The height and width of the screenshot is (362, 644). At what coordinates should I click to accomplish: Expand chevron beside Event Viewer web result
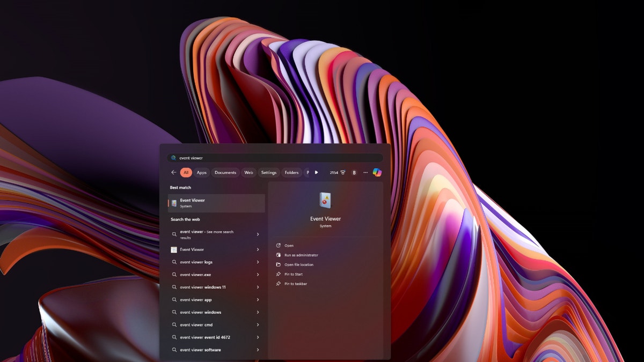coord(258,249)
